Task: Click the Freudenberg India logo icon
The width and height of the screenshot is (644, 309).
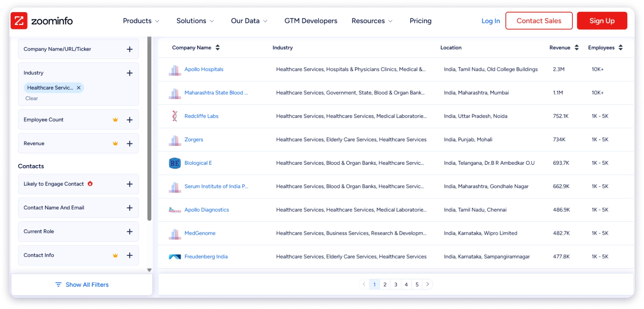Action: pyautogui.click(x=175, y=257)
